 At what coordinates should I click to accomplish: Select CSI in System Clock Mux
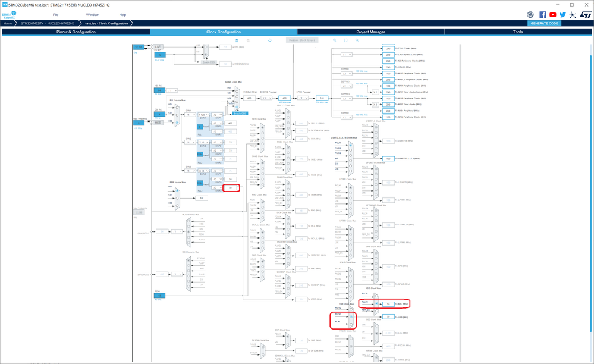tap(237, 96)
